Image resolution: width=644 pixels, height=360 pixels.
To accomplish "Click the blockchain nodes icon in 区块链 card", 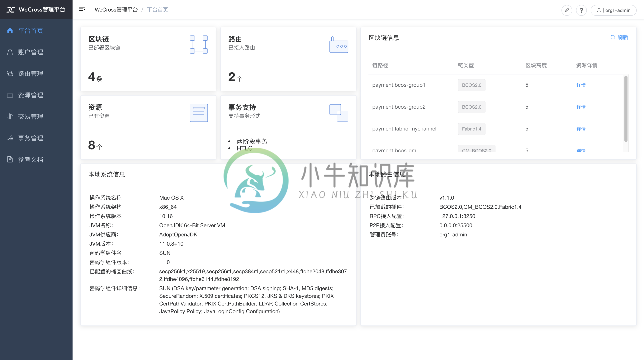I will (x=199, y=45).
